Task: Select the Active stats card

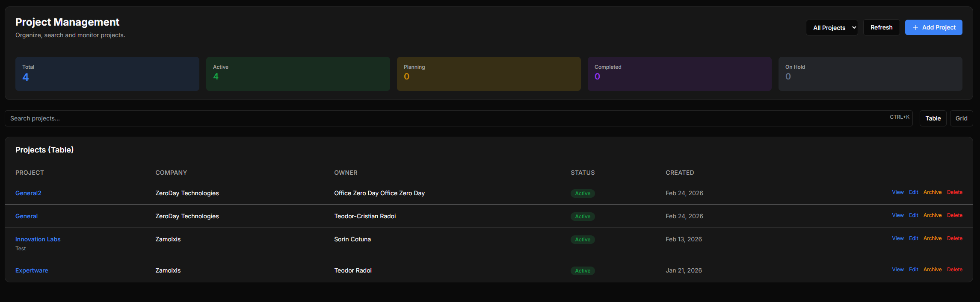Action: click(x=298, y=73)
